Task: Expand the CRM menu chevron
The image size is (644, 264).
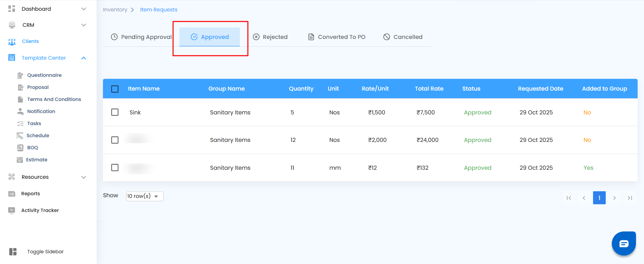Action: pyautogui.click(x=84, y=25)
